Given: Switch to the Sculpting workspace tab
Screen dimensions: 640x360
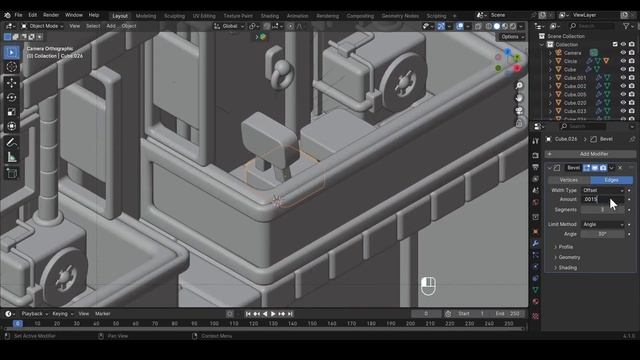Looking at the screenshot, I should (174, 16).
